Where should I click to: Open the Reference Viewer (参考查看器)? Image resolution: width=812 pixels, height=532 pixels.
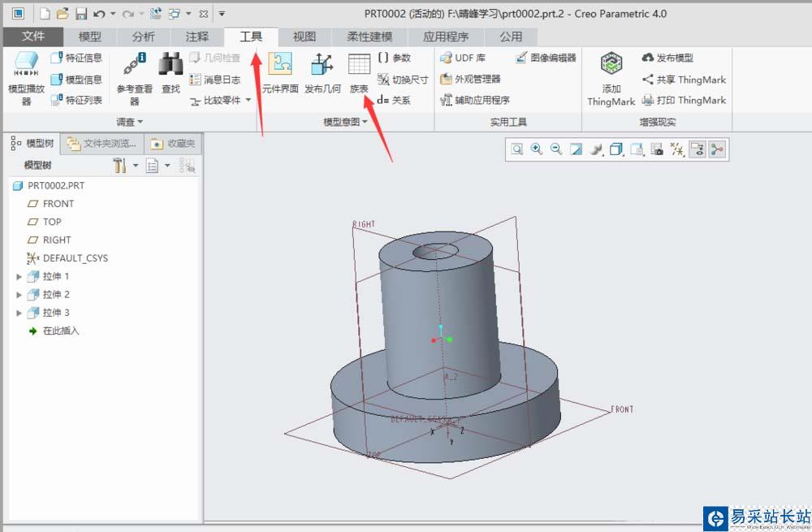coord(134,78)
